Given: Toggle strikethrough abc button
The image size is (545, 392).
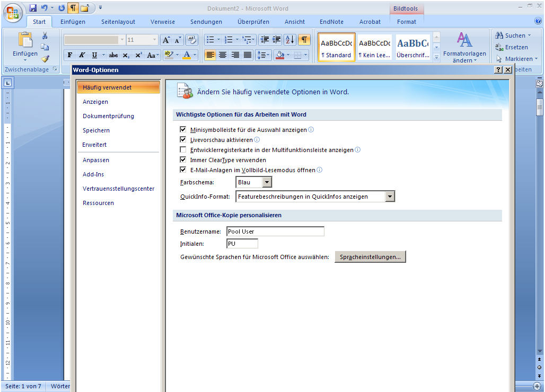Looking at the screenshot, I should tap(113, 55).
